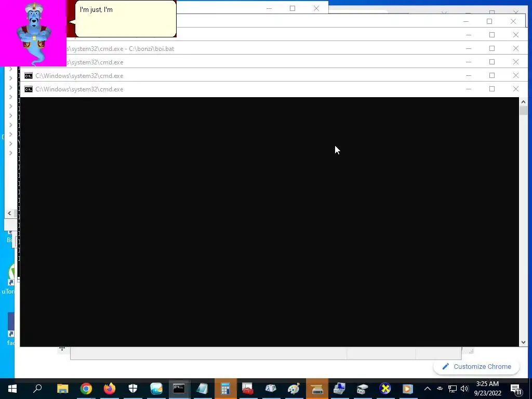532x399 pixels.
Task: Open the Windows Start menu
Action: 12,389
